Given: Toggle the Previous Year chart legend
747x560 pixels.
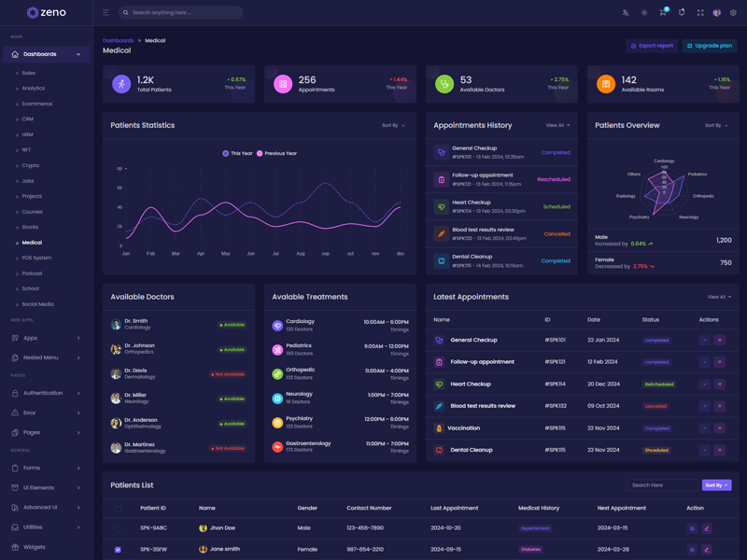Looking at the screenshot, I should pos(277,153).
